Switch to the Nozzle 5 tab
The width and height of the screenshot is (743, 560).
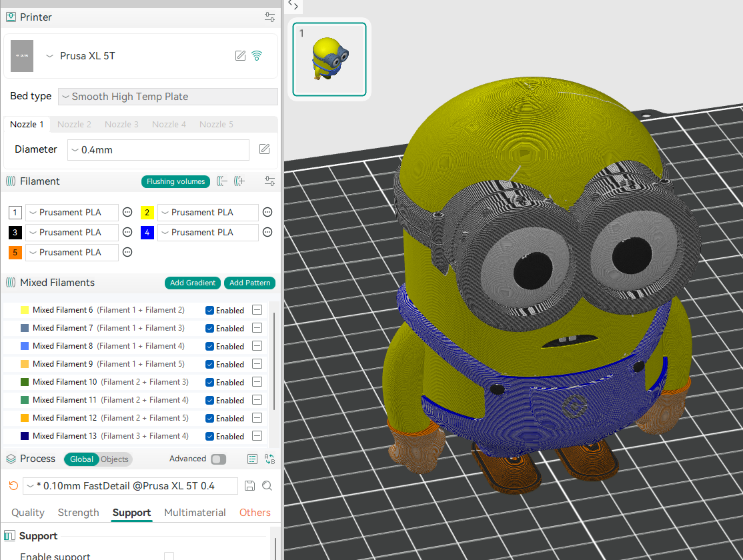pos(216,124)
